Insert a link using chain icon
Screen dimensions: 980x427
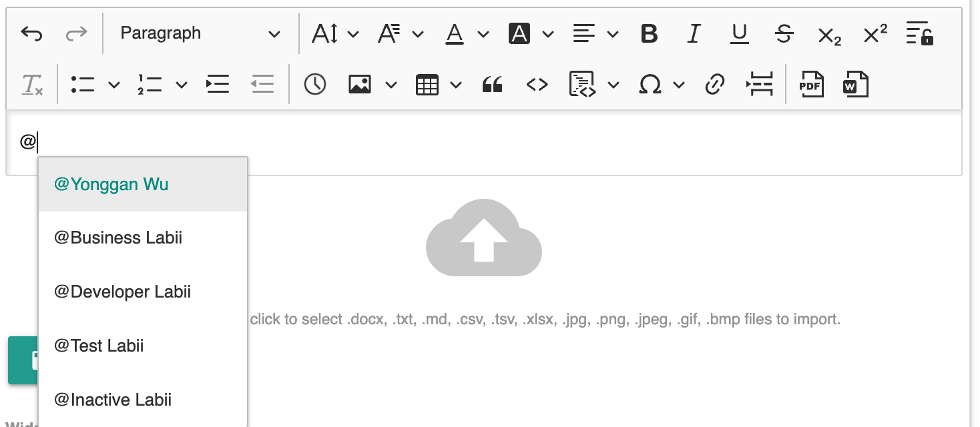[715, 85]
